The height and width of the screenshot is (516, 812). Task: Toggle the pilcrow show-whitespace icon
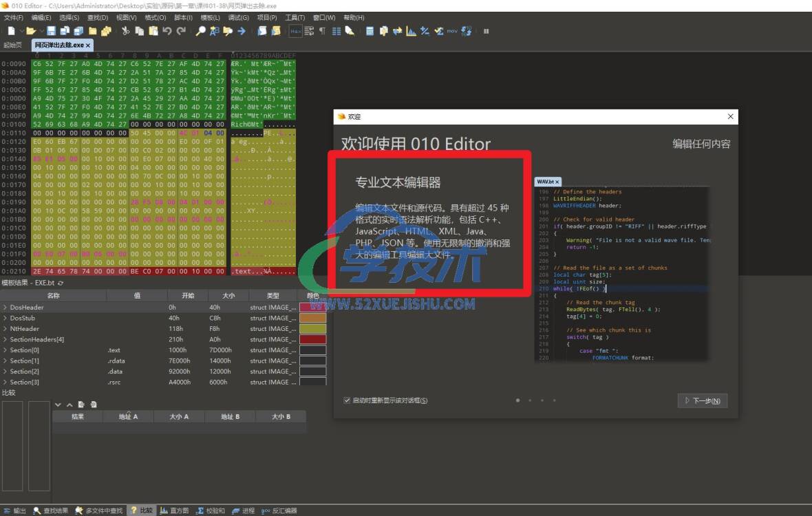pos(322,31)
